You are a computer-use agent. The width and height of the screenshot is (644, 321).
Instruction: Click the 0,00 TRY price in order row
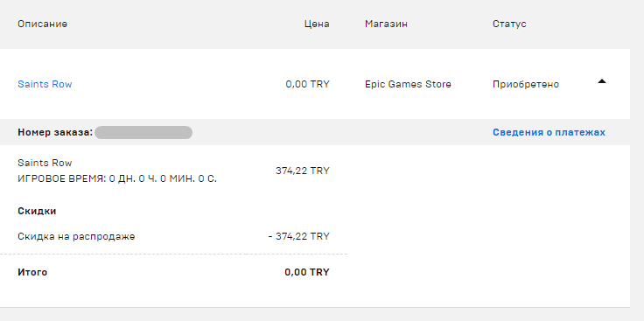click(x=308, y=84)
